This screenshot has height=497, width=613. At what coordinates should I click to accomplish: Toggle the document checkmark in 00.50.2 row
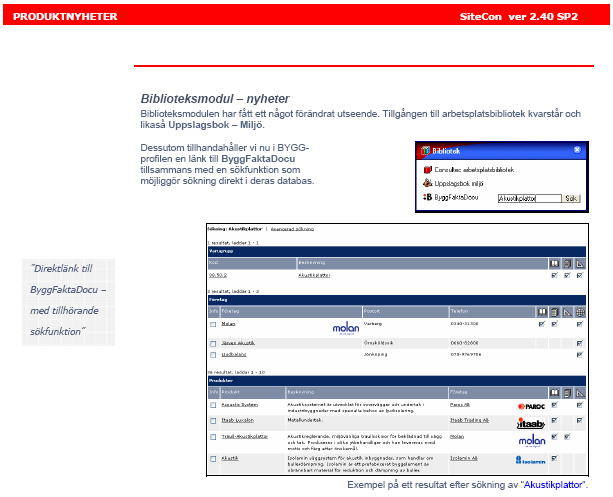click(x=567, y=275)
